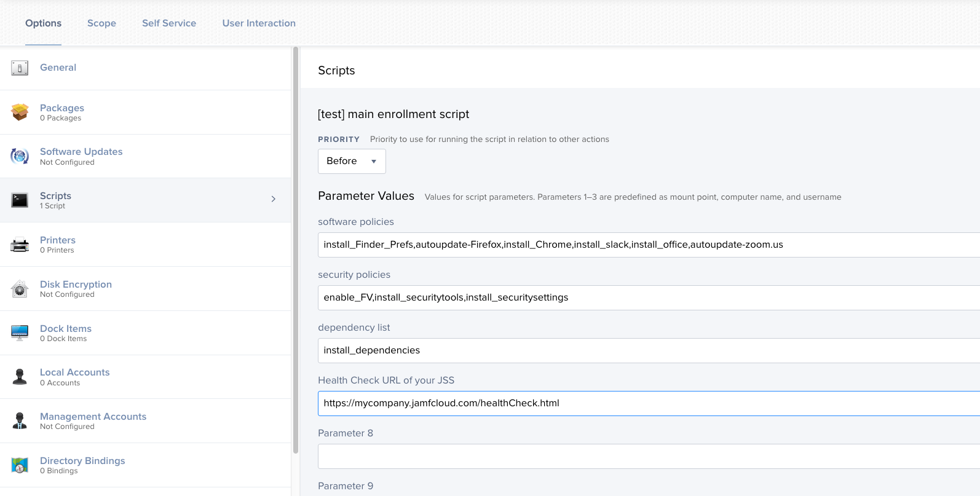Switch to the Scope tab
Screen dimensions: 980x496
pos(101,23)
